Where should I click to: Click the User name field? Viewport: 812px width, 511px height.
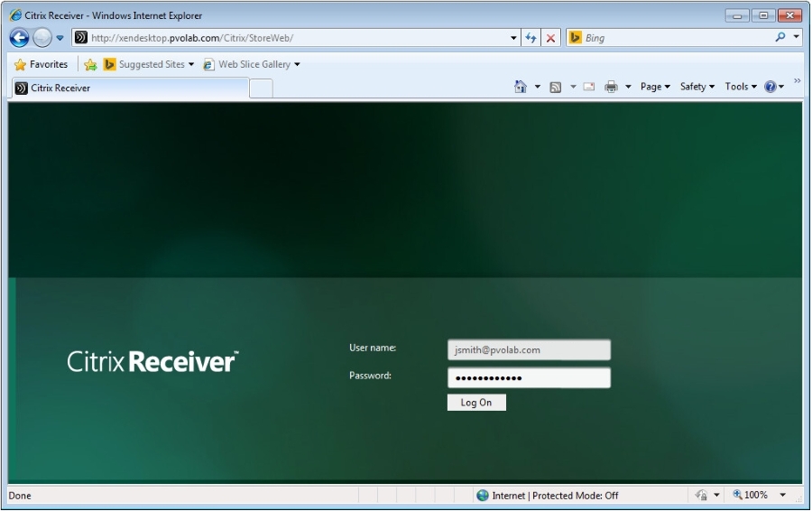pos(529,349)
